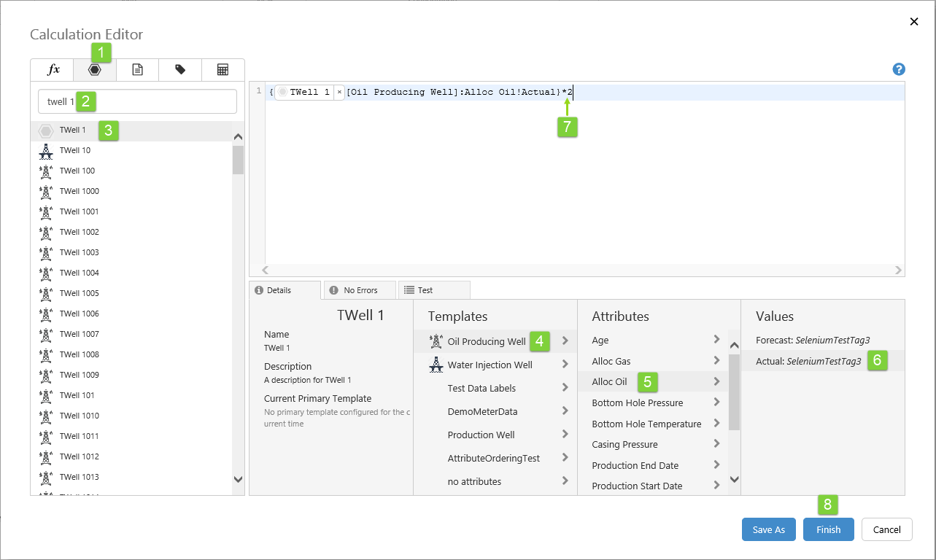Open the document templates tab icon

coord(137,70)
